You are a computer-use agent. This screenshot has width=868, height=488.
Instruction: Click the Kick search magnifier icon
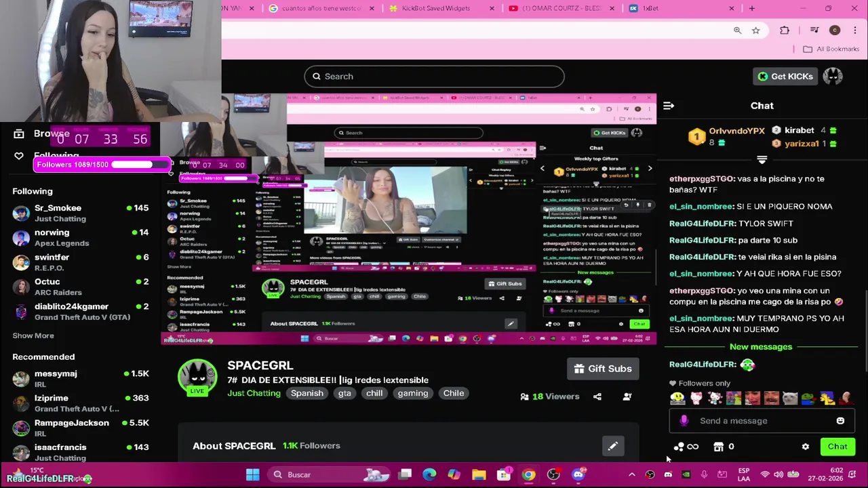coord(317,77)
